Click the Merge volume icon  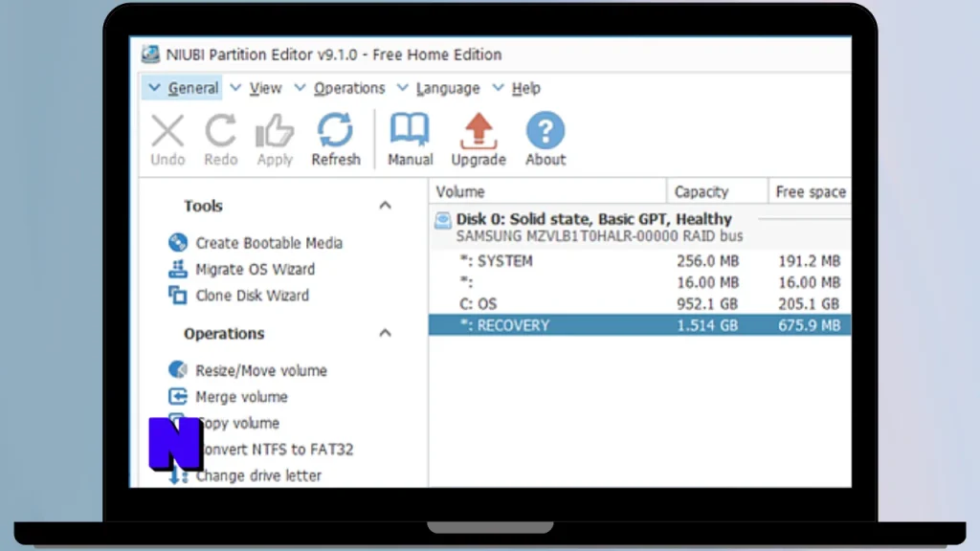pos(177,396)
